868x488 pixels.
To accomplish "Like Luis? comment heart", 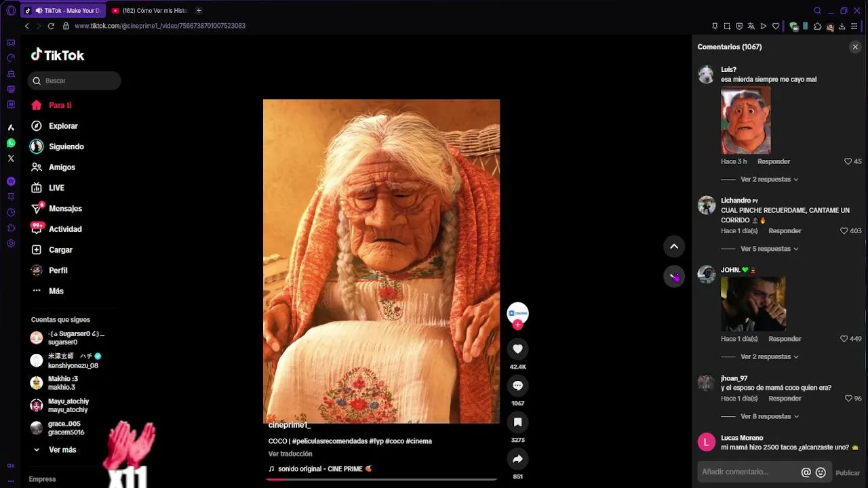I will [x=848, y=161].
